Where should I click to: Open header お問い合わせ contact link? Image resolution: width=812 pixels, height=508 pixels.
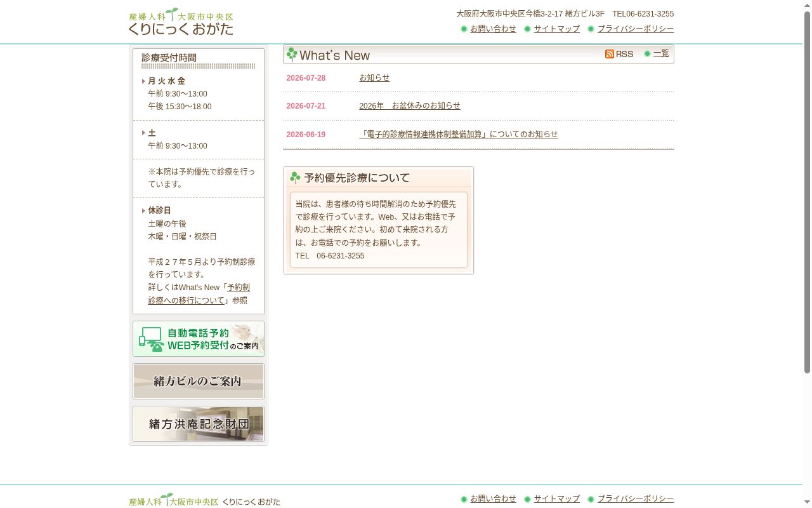[493, 29]
